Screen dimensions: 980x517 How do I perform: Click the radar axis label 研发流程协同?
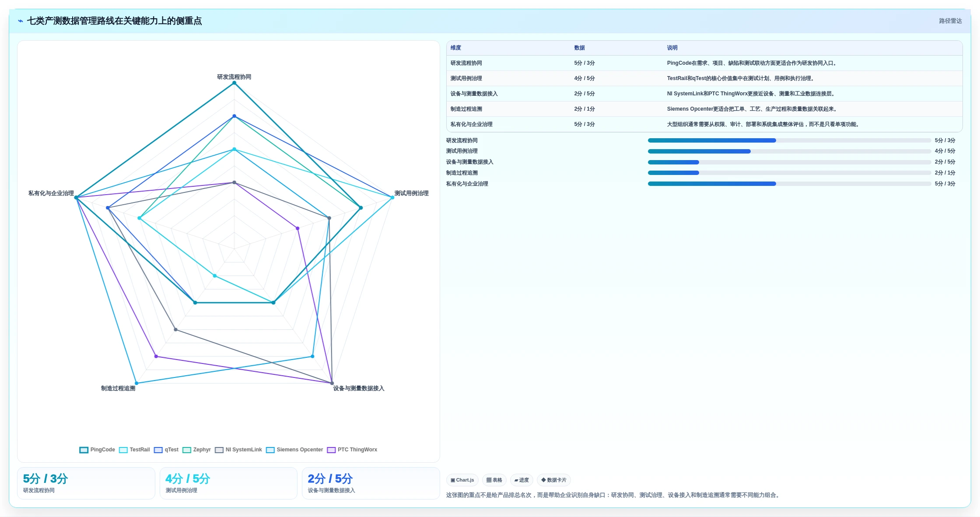[234, 77]
